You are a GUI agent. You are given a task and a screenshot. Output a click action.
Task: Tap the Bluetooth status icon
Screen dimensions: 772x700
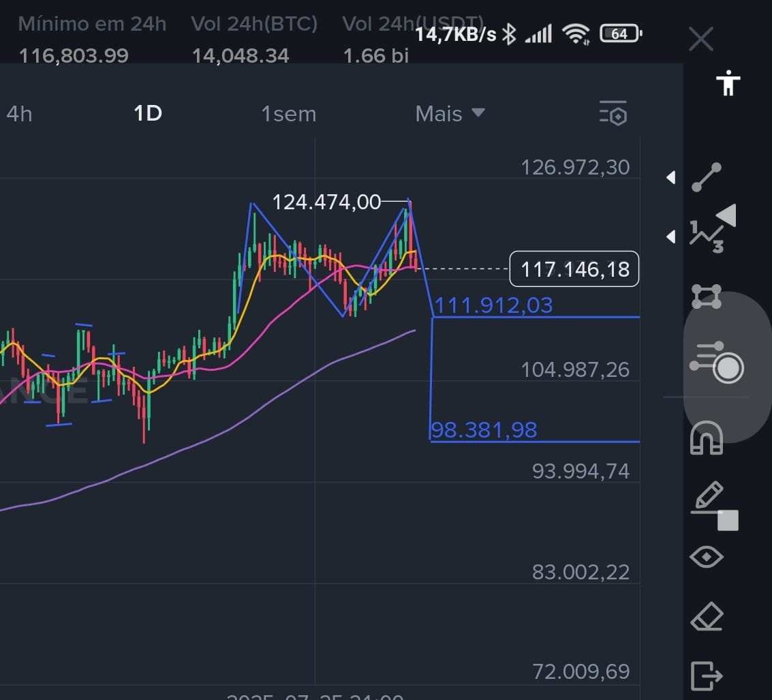pos(510,35)
